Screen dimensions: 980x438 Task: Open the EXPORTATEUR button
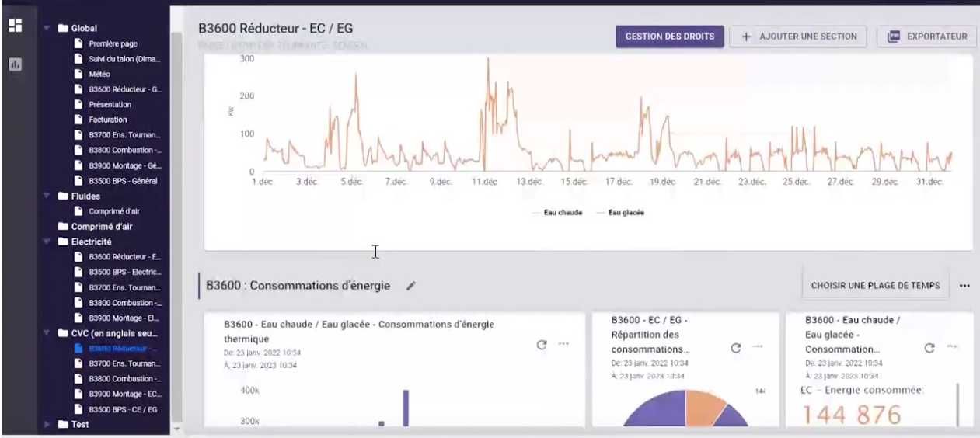coord(926,36)
